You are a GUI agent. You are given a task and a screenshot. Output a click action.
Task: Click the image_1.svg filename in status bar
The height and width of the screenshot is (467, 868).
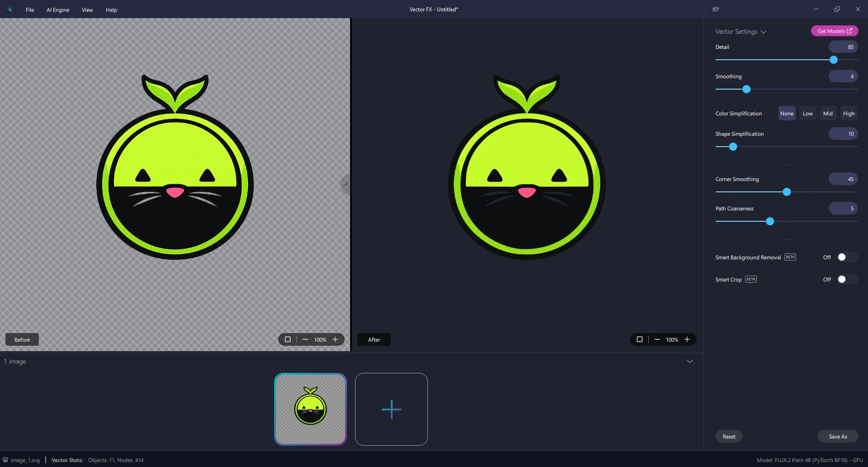click(25, 460)
